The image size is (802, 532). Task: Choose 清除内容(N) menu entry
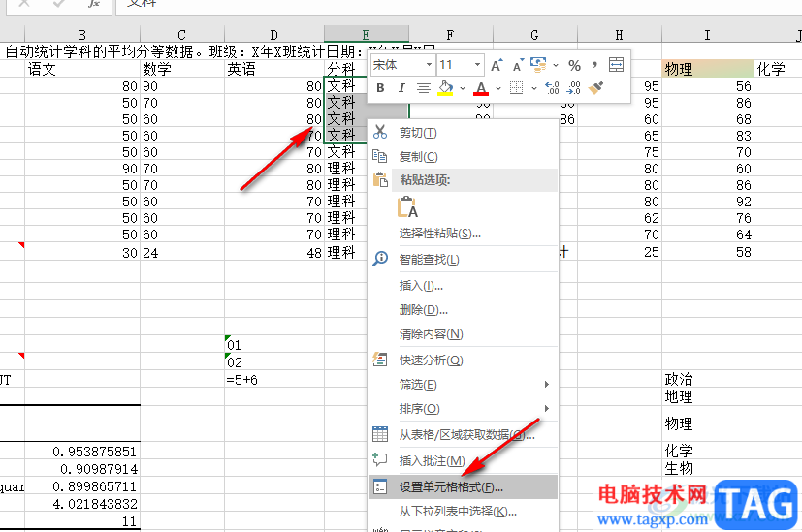463,334
